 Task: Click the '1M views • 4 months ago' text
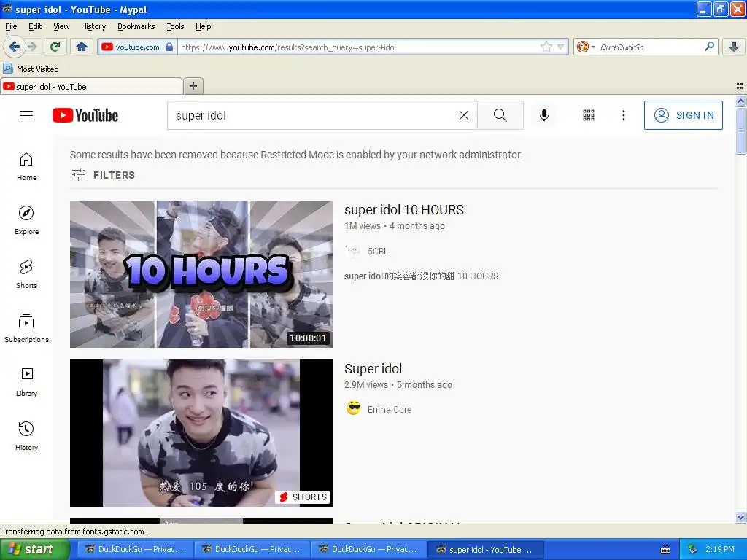395,226
